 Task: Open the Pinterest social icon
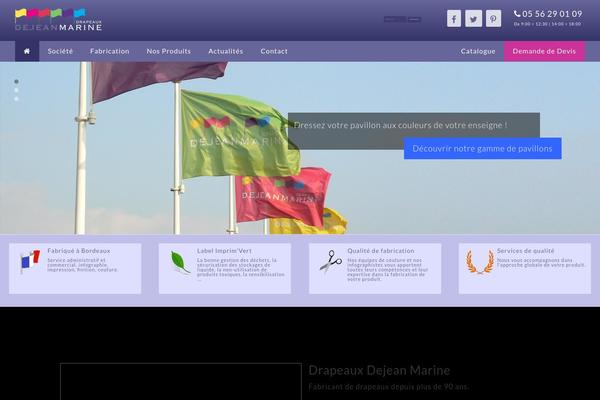click(x=493, y=19)
